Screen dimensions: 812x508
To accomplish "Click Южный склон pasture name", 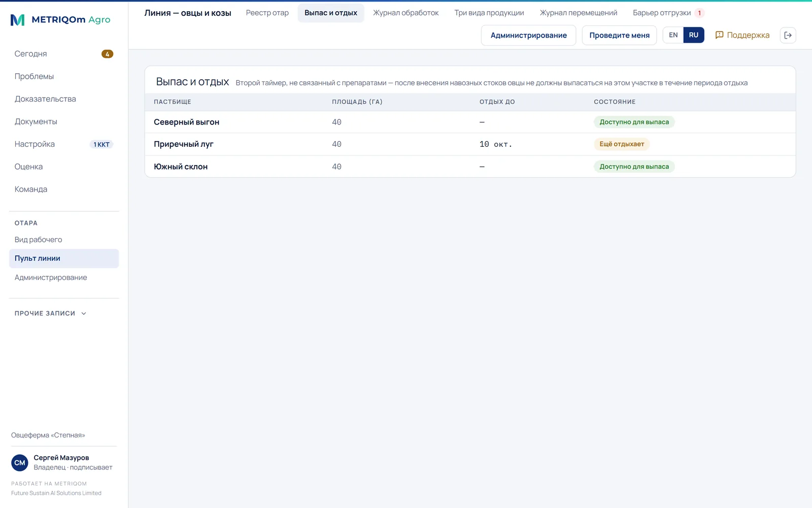I will (181, 167).
